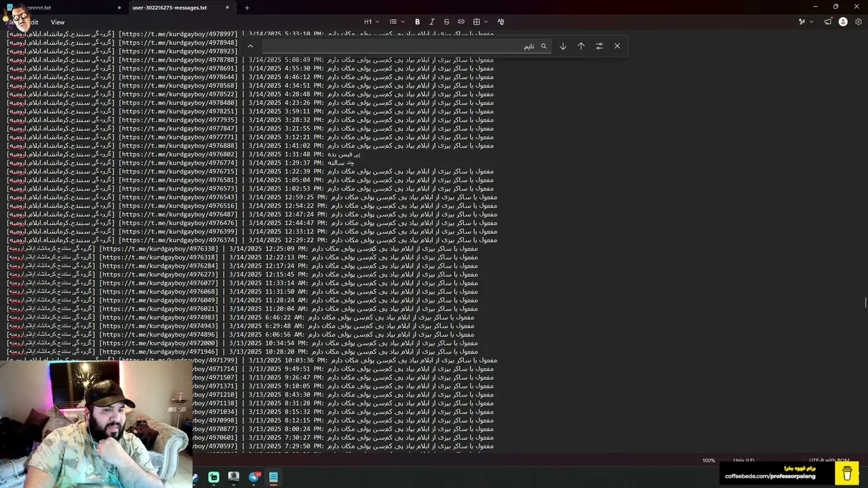This screenshot has width=868, height=488.
Task: Click timestamp 3/13/2025 10:28:20 PM
Action: coord(267,352)
